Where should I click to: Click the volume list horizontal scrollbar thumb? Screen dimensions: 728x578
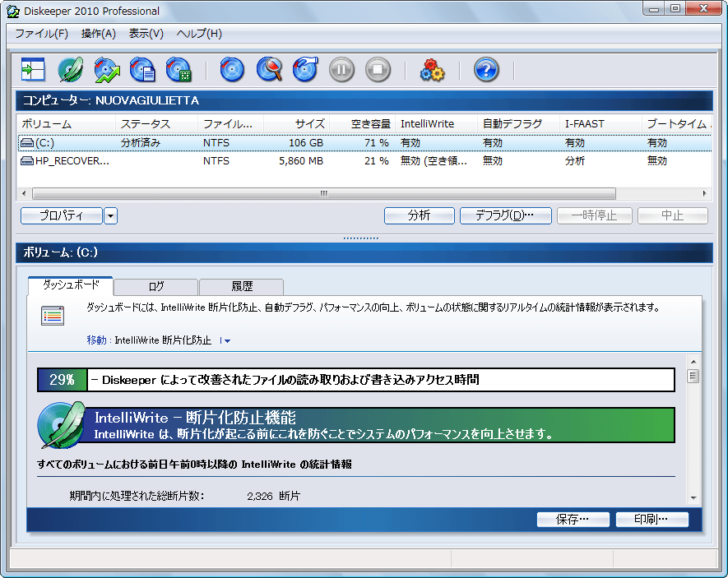[324, 193]
